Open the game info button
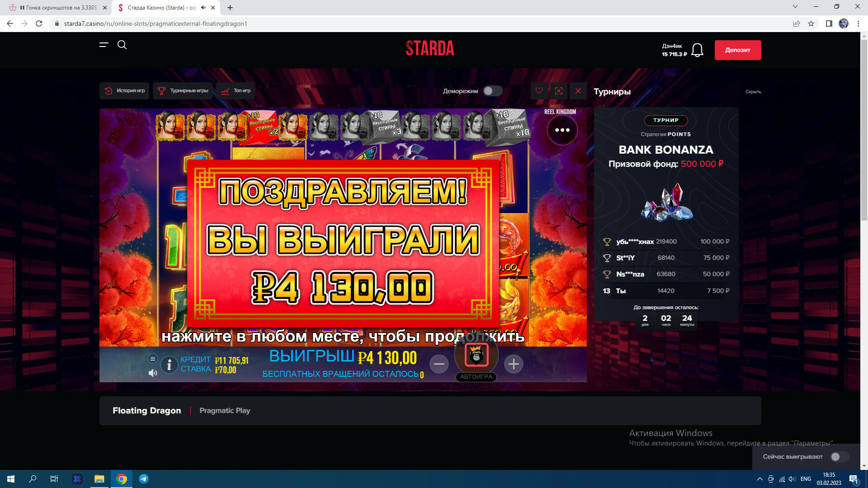868x488 pixels. (x=169, y=365)
